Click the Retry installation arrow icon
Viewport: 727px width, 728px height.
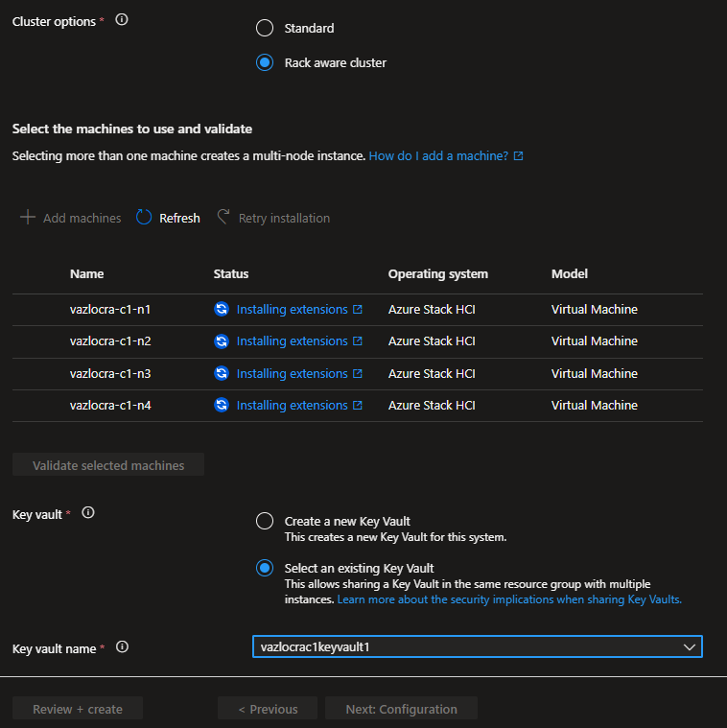(x=223, y=218)
